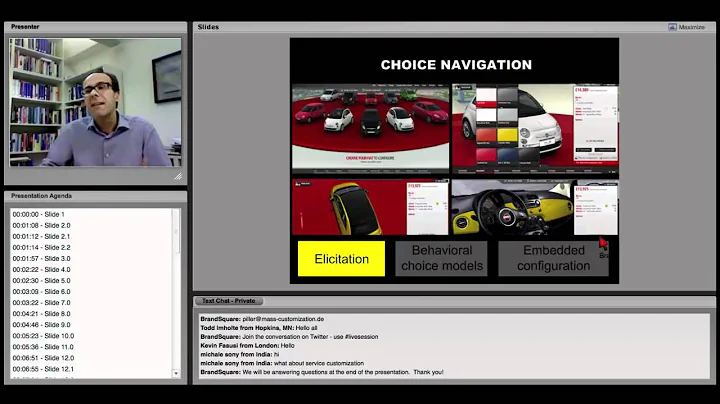Viewport: 720px width, 404px height.
Task: Jump to agenda entry 00:04:21 - Slide 8.0
Action: tap(41, 314)
